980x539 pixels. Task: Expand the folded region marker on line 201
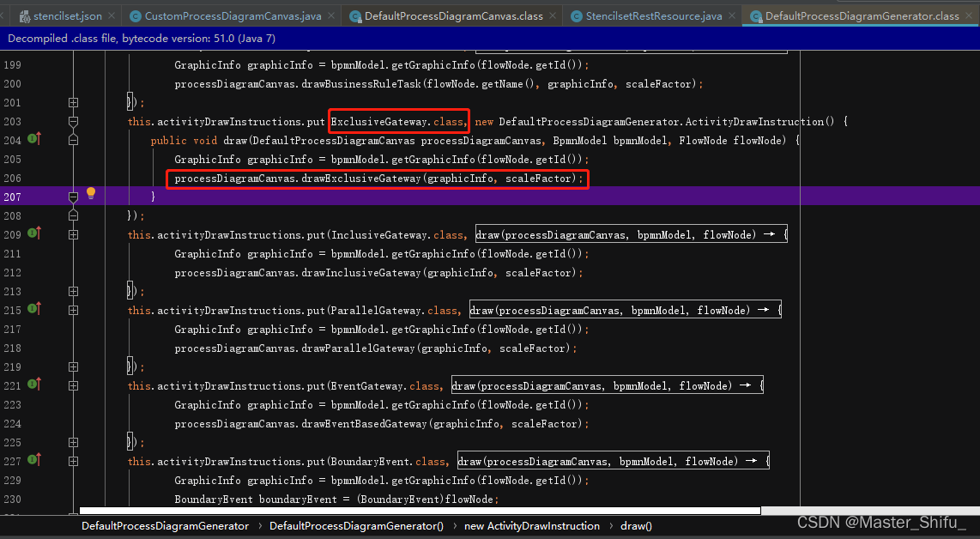point(73,102)
